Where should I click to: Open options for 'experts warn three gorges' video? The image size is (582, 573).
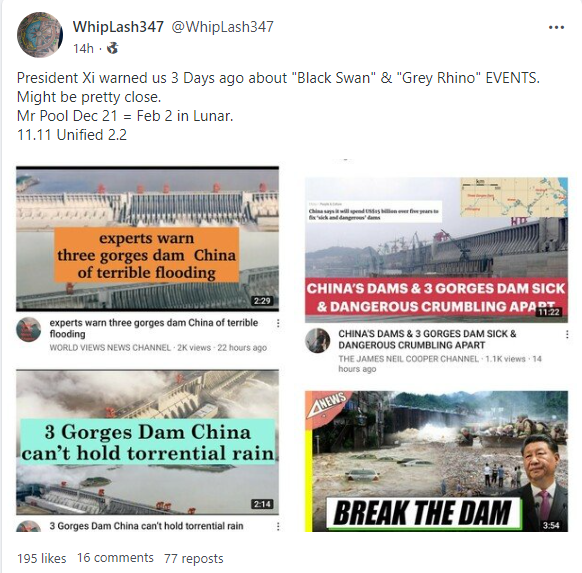point(278,324)
